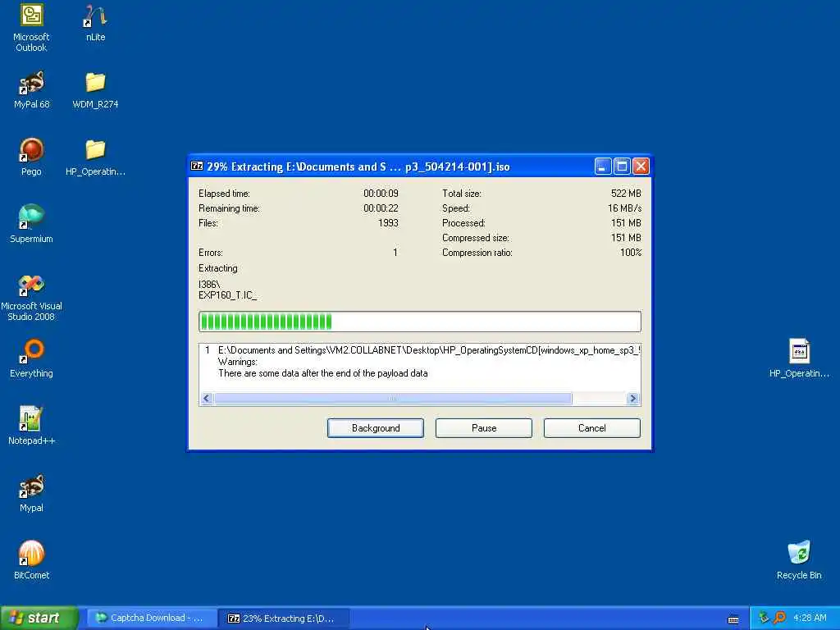Viewport: 840px width, 630px height.
Task: Click the 00:00:22 remaining time value
Action: pyautogui.click(x=381, y=208)
